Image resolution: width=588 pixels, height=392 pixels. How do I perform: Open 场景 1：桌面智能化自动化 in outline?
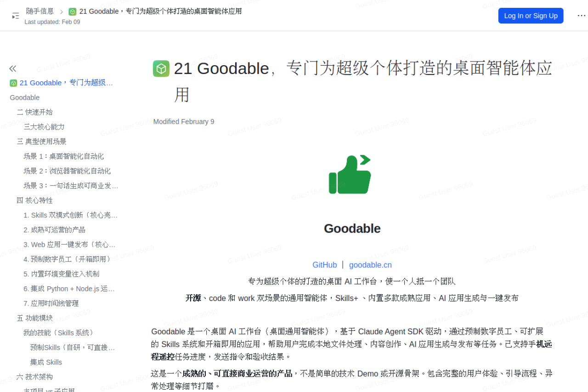click(64, 156)
